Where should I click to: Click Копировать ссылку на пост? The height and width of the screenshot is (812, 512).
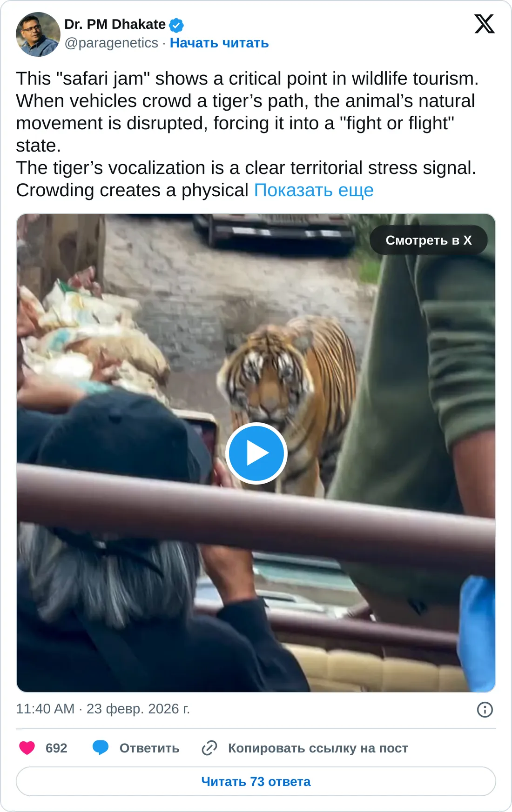[318, 748]
